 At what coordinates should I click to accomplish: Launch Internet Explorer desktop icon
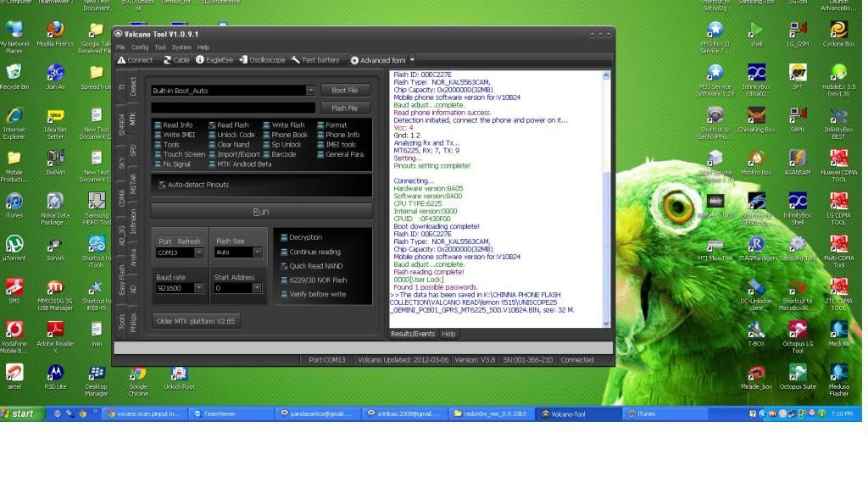click(14, 124)
